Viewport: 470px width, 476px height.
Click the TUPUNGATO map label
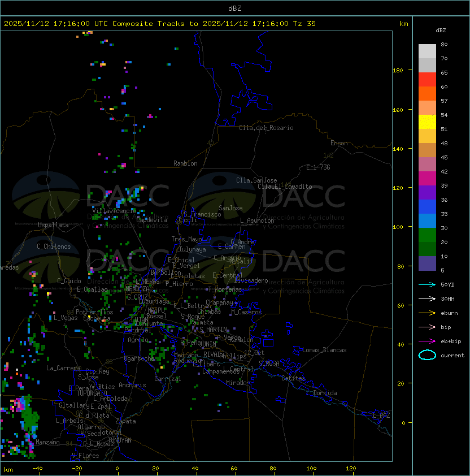(92, 393)
